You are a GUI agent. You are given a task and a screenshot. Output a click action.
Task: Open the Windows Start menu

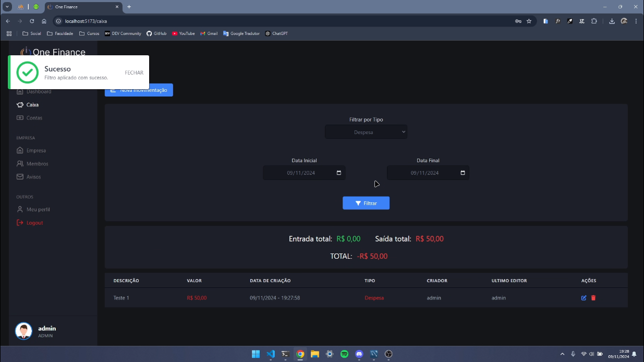click(x=256, y=354)
